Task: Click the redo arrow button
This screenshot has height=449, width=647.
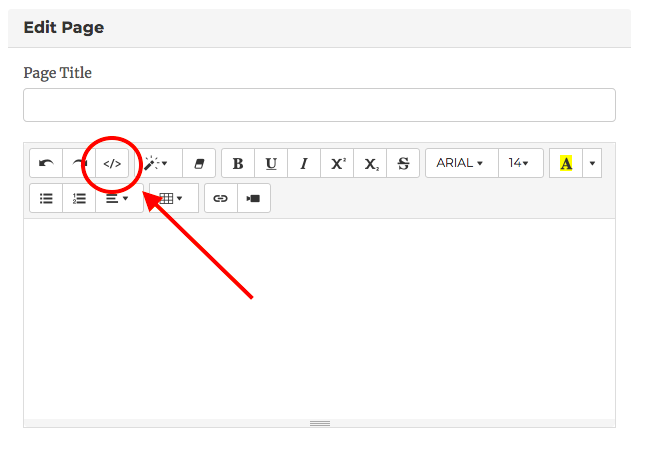Action: point(78,163)
